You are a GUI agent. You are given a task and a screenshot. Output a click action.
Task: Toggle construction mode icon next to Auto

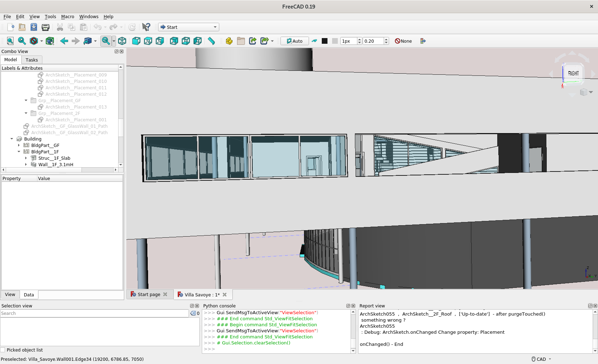pos(314,41)
